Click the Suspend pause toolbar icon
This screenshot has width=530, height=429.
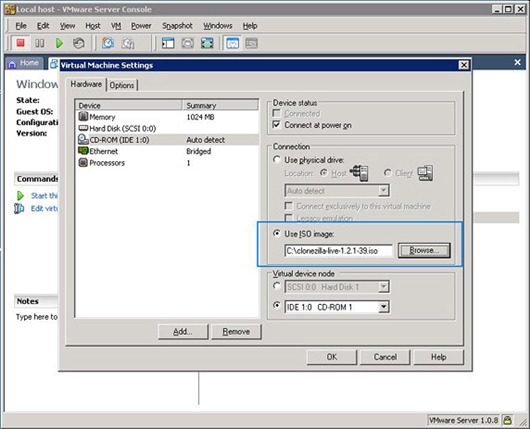(40, 43)
